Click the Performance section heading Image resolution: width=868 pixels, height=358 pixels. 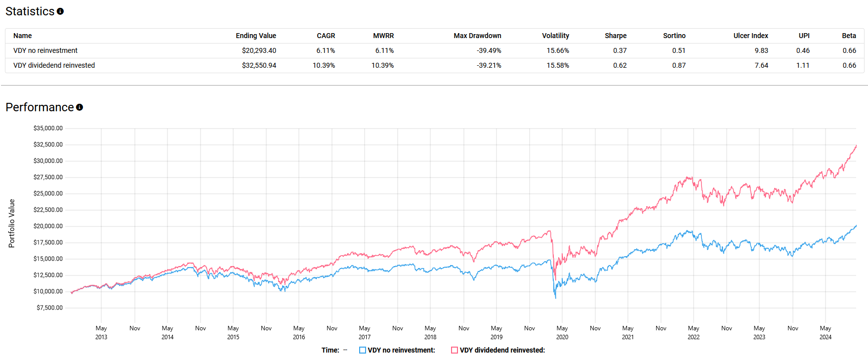point(40,107)
